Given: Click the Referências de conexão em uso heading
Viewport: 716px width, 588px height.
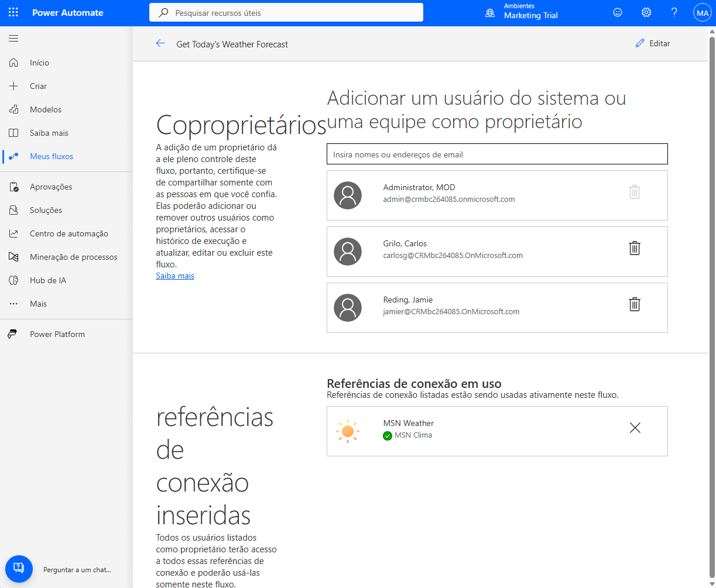Looking at the screenshot, I should (414, 384).
